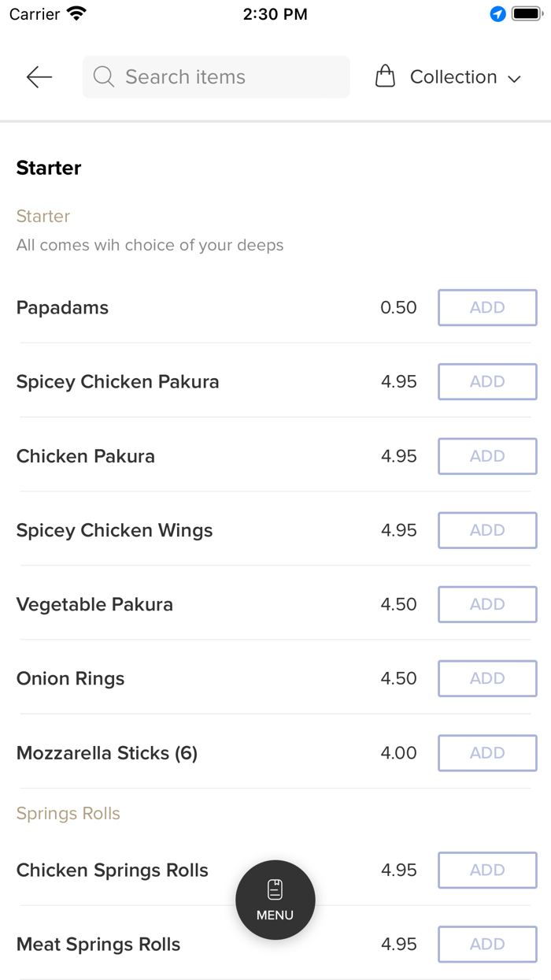Add Mozzarella Sticks (6) to order
Screen dimensions: 551x980
(487, 752)
